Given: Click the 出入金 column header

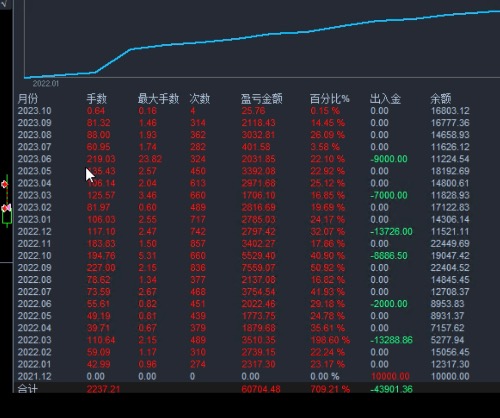Looking at the screenshot, I should click(x=385, y=99).
